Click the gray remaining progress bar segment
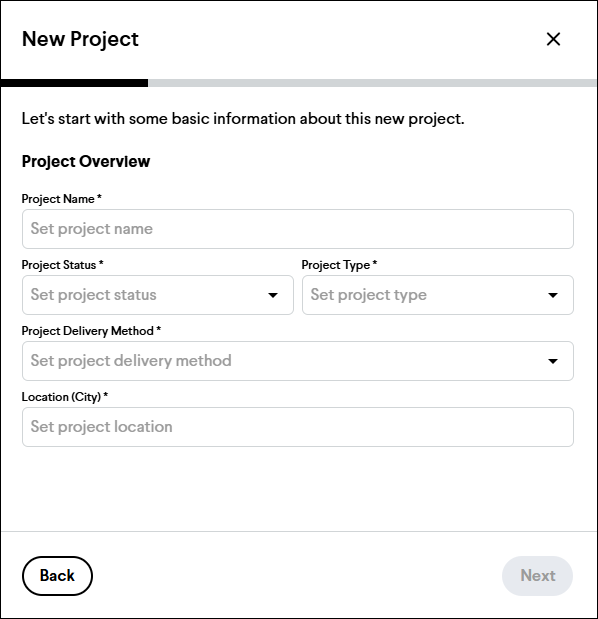The height and width of the screenshot is (619, 598). click(372, 83)
